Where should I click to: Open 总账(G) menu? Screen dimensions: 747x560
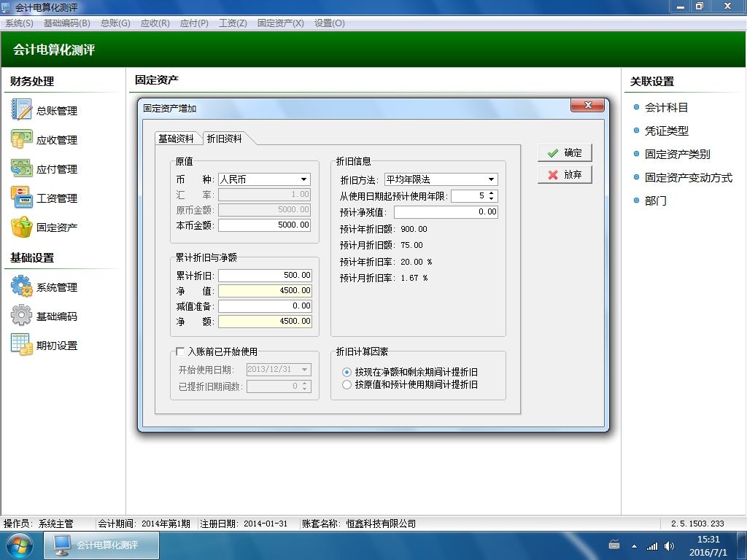[x=115, y=23]
